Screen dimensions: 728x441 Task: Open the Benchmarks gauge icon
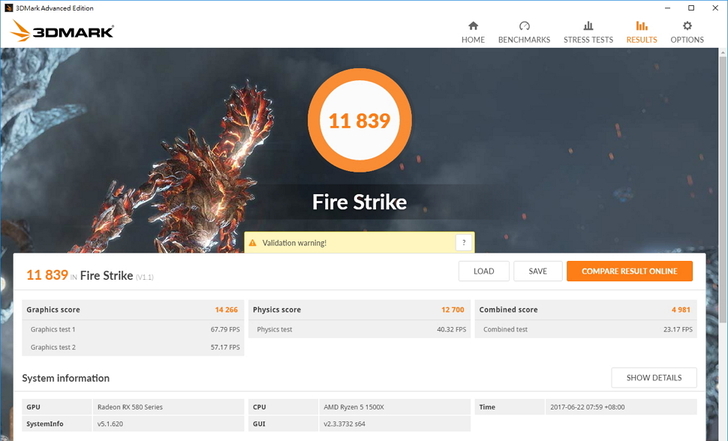pyautogui.click(x=524, y=26)
